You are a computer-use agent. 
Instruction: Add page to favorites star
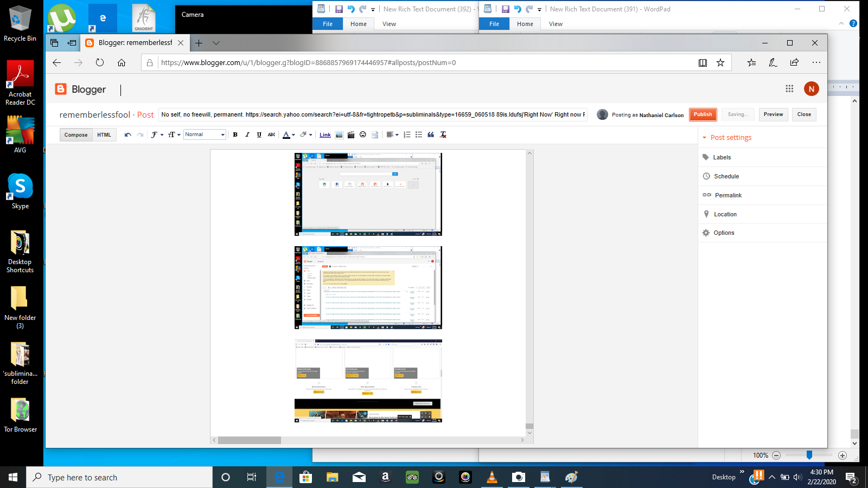click(x=720, y=63)
